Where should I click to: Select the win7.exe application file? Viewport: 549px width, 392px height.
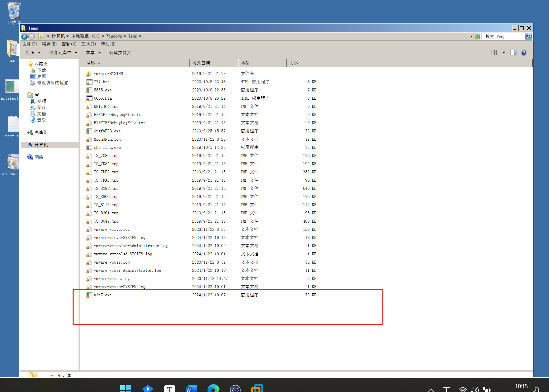pyautogui.click(x=103, y=295)
